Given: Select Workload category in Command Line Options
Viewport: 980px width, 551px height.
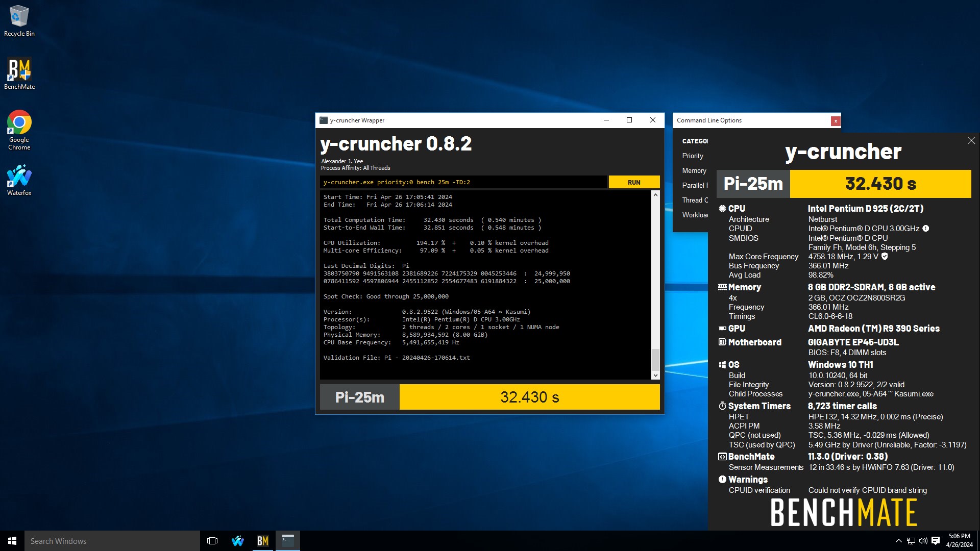Looking at the screenshot, I should pos(695,215).
